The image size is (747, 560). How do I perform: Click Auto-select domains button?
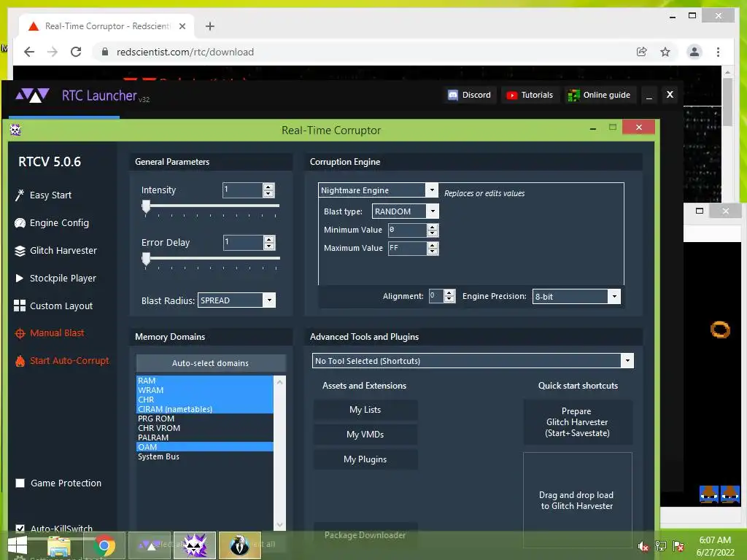pyautogui.click(x=211, y=363)
